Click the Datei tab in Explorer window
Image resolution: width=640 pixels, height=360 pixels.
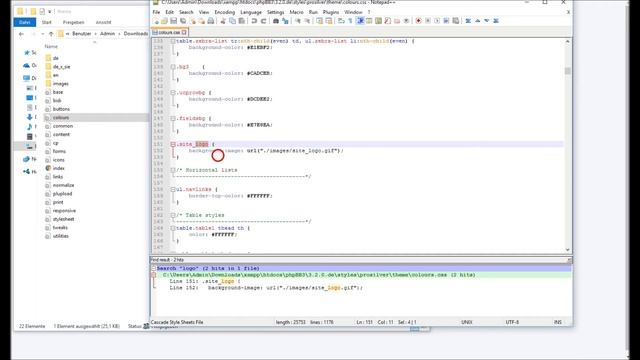pos(25,22)
